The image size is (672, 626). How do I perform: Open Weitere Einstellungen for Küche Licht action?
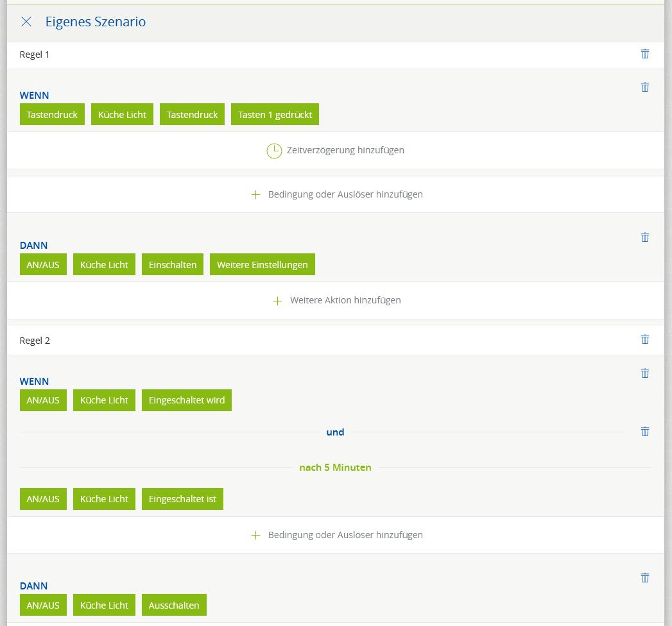coord(262,265)
